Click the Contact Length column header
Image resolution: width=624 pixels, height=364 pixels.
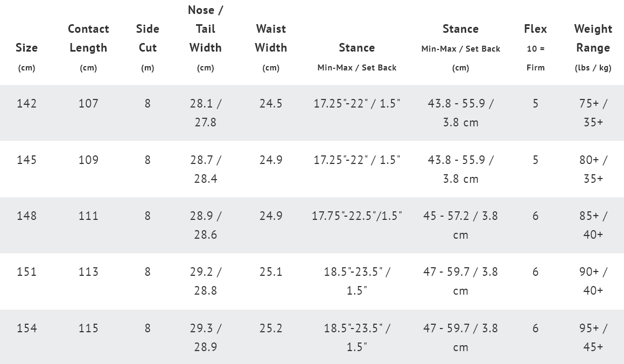coord(88,38)
